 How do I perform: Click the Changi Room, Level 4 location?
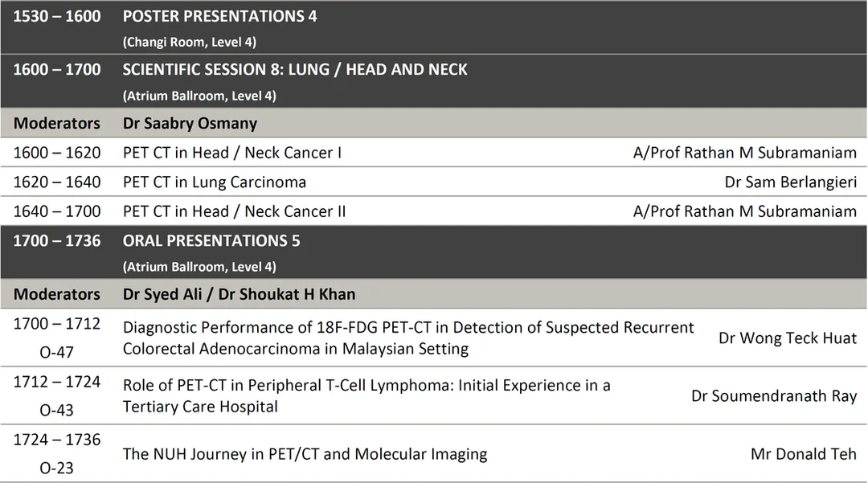point(190,42)
